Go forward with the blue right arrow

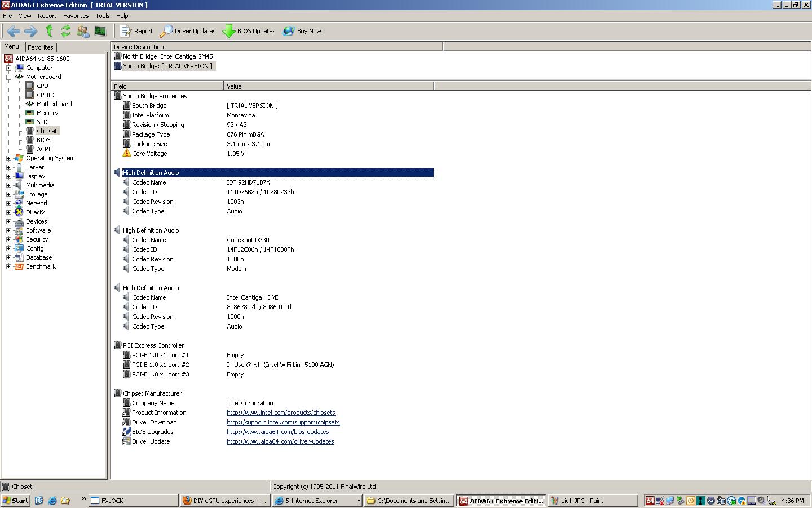point(31,31)
